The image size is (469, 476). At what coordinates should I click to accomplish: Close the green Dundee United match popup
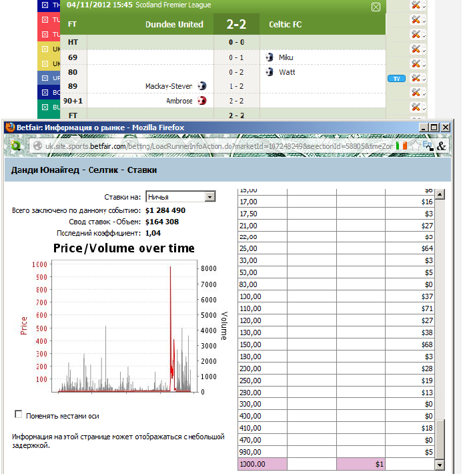coord(376,7)
